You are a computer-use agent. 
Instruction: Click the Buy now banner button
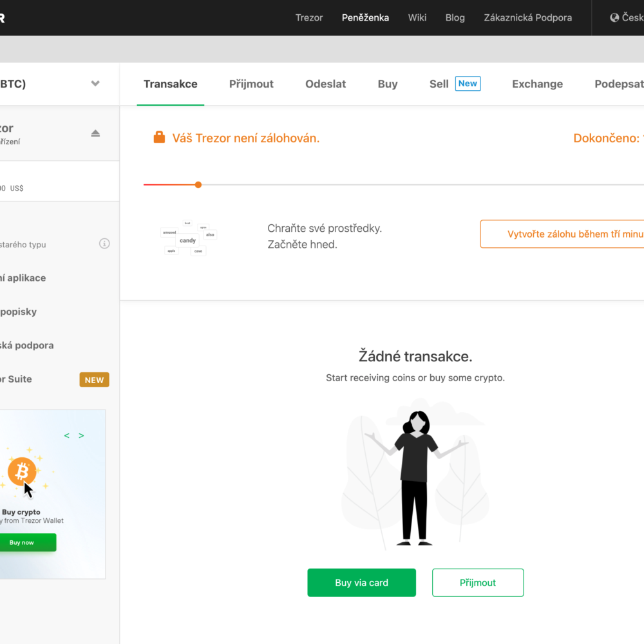pyautogui.click(x=23, y=542)
